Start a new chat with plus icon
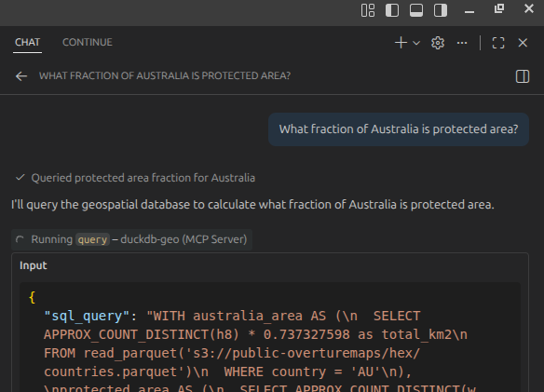Viewport: 544px width, 392px height. coord(401,43)
